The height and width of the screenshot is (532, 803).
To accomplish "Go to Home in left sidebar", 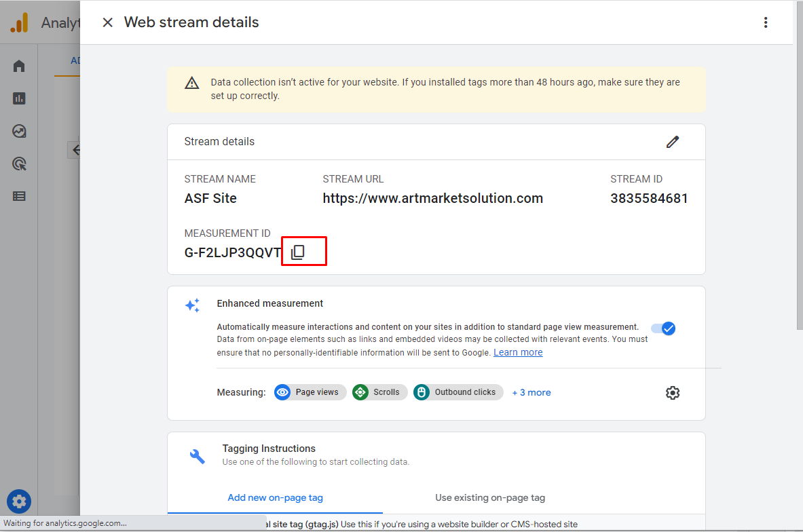I will coord(19,66).
